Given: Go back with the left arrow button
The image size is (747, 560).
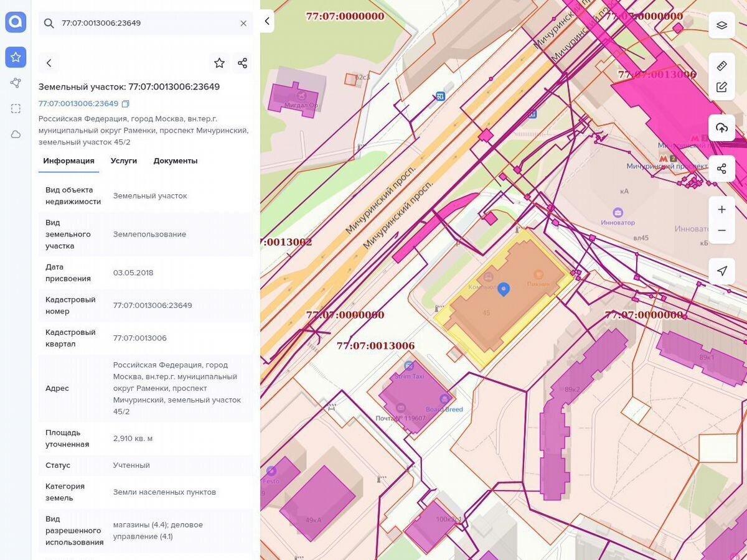Looking at the screenshot, I should click(x=49, y=63).
